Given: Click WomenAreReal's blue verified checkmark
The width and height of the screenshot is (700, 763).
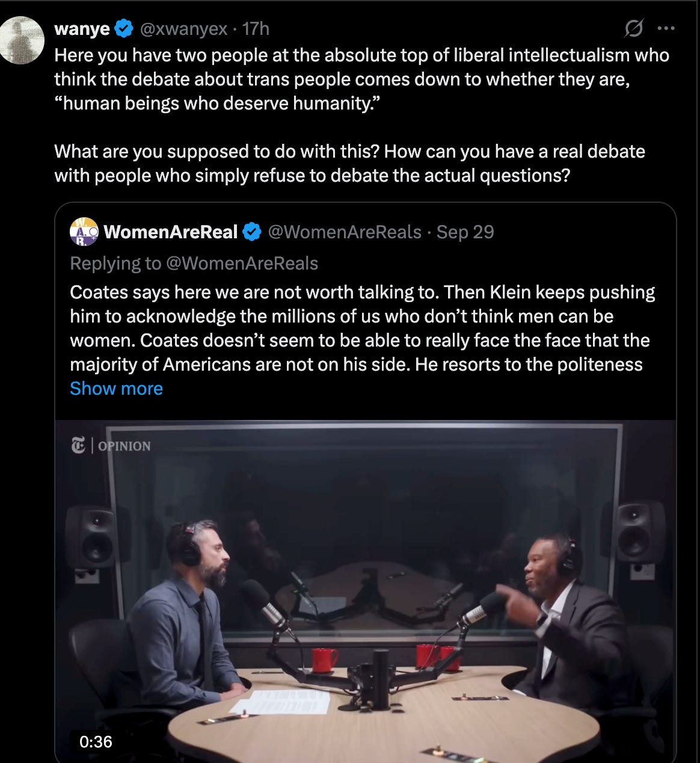Looking at the screenshot, I should tap(252, 232).
